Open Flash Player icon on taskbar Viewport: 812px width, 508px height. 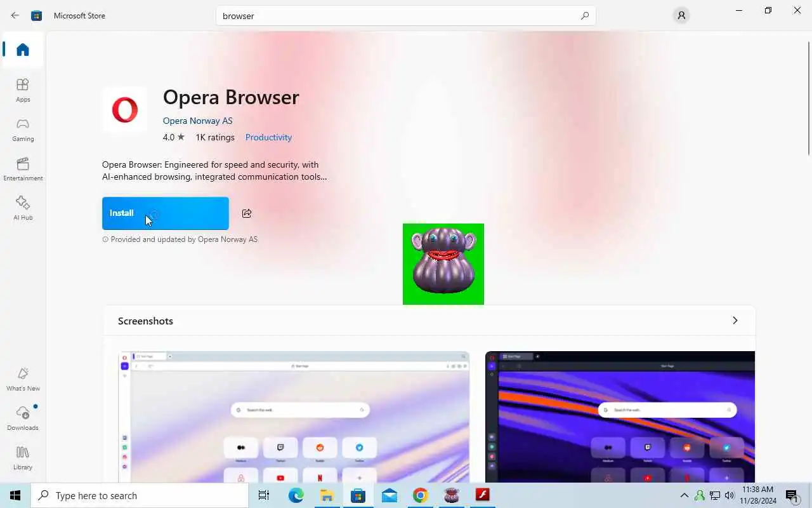(x=482, y=495)
